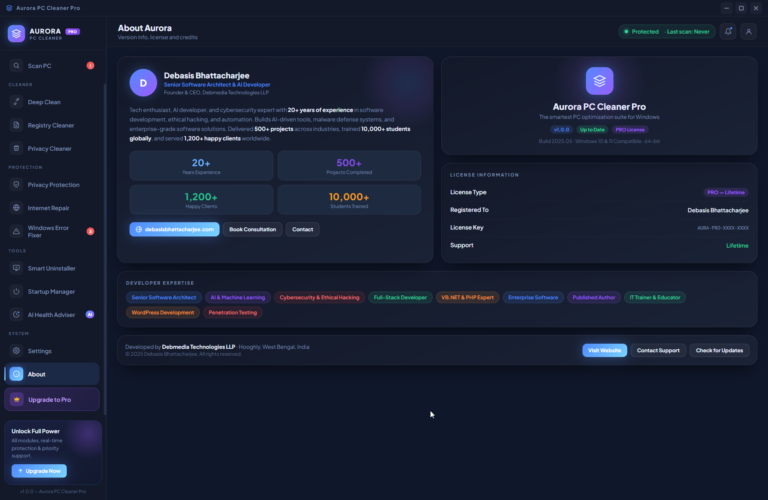Screen dimensions: 768x500
Task: Click the crown icon on Upgrade to Pro
Action: point(17,400)
